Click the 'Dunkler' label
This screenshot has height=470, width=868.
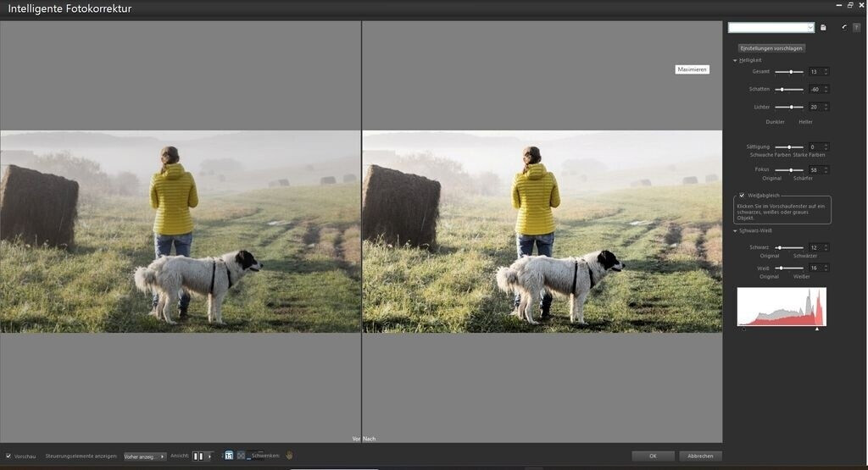(x=775, y=122)
